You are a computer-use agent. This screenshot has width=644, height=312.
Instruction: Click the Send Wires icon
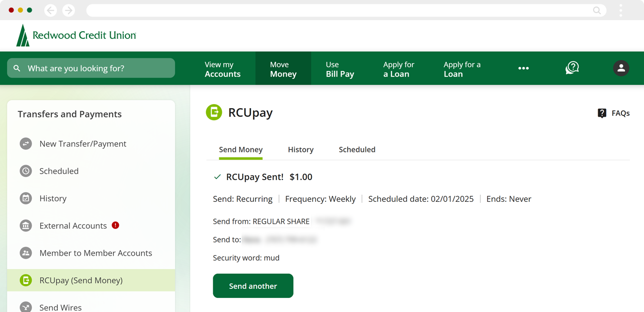(26, 307)
